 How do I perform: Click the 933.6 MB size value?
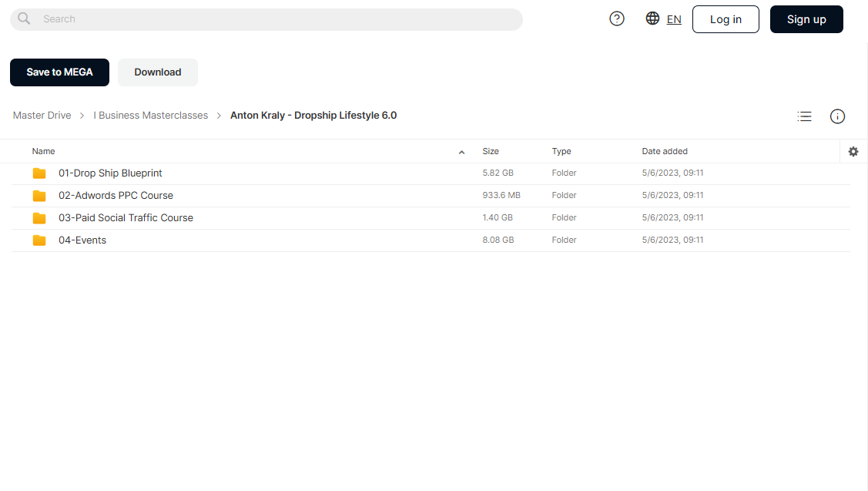(501, 195)
